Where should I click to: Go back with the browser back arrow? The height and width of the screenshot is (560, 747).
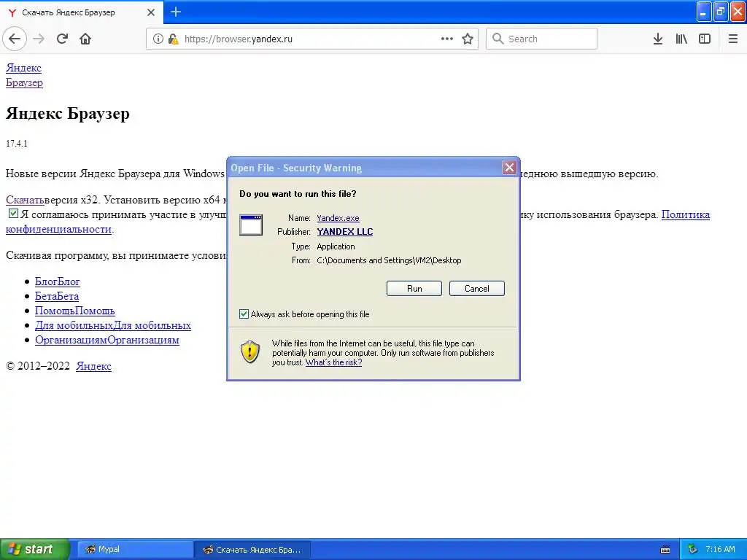15,39
